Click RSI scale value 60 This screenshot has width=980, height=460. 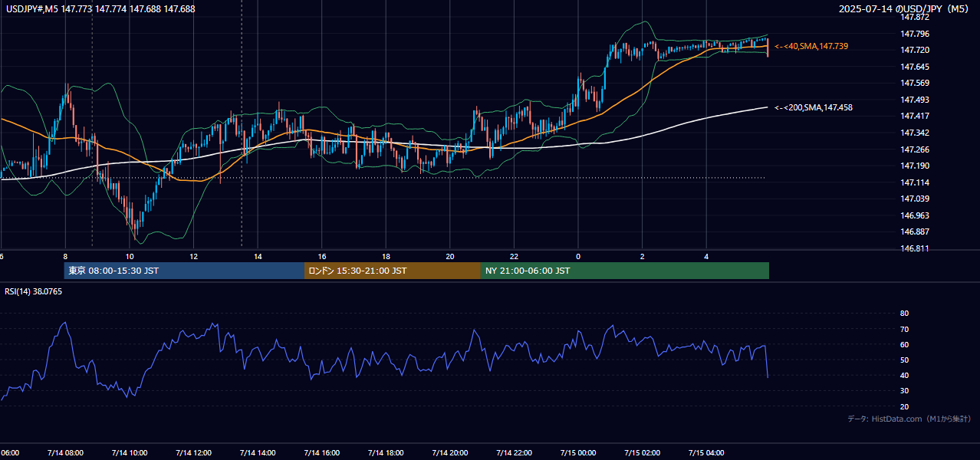(x=905, y=344)
